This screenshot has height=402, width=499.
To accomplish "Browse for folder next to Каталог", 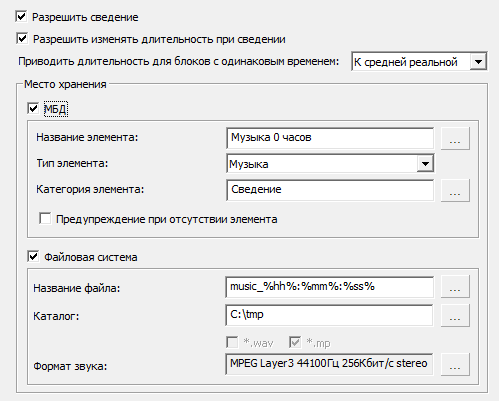I will (x=455, y=315).
